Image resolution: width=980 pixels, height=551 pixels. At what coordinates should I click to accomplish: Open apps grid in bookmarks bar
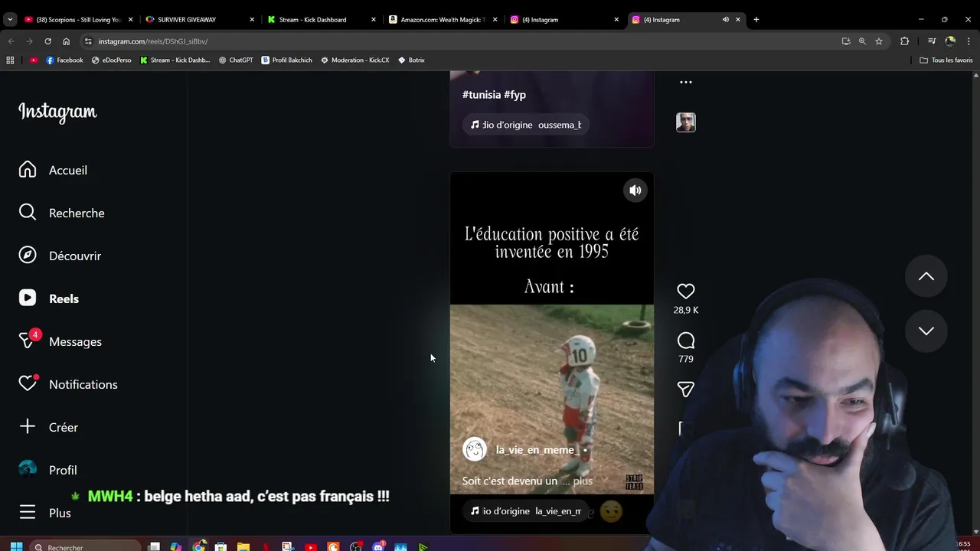(10, 60)
